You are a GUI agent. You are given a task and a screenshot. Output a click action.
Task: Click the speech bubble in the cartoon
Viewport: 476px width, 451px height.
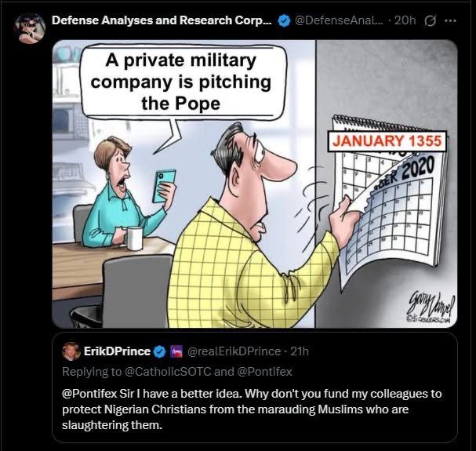(x=183, y=82)
